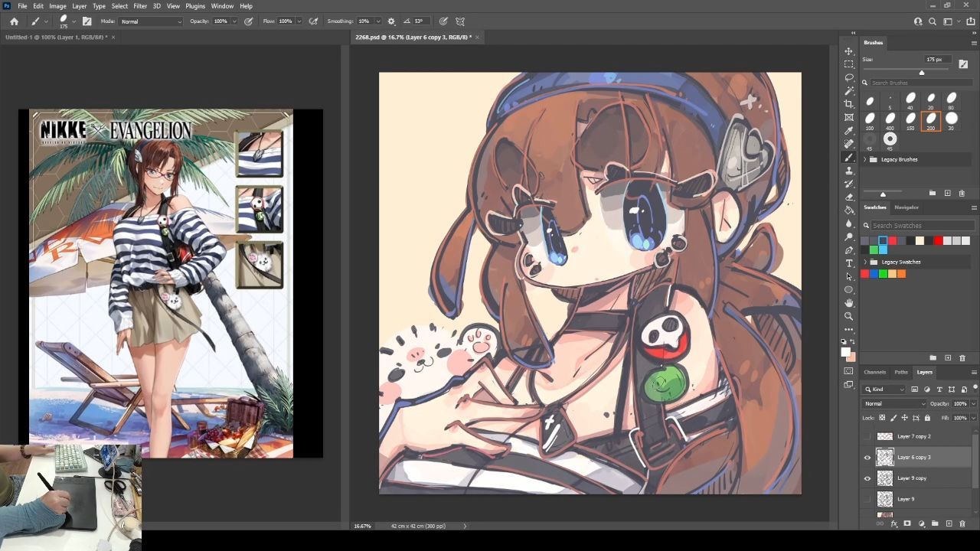Screen dimensions: 980x551
Task: Hide Layer 6 copy 3
Action: pos(867,458)
